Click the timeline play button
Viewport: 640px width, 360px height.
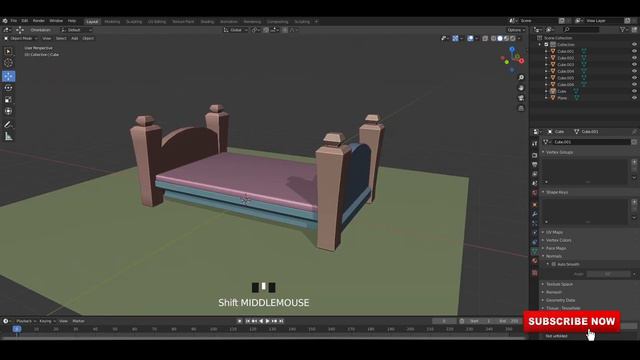[x=268, y=321]
